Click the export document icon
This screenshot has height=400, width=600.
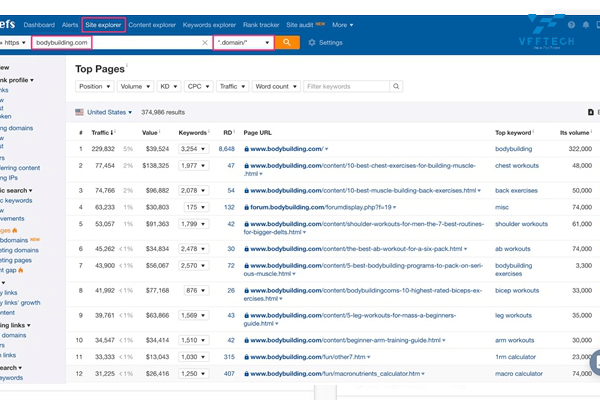pyautogui.click(x=590, y=112)
